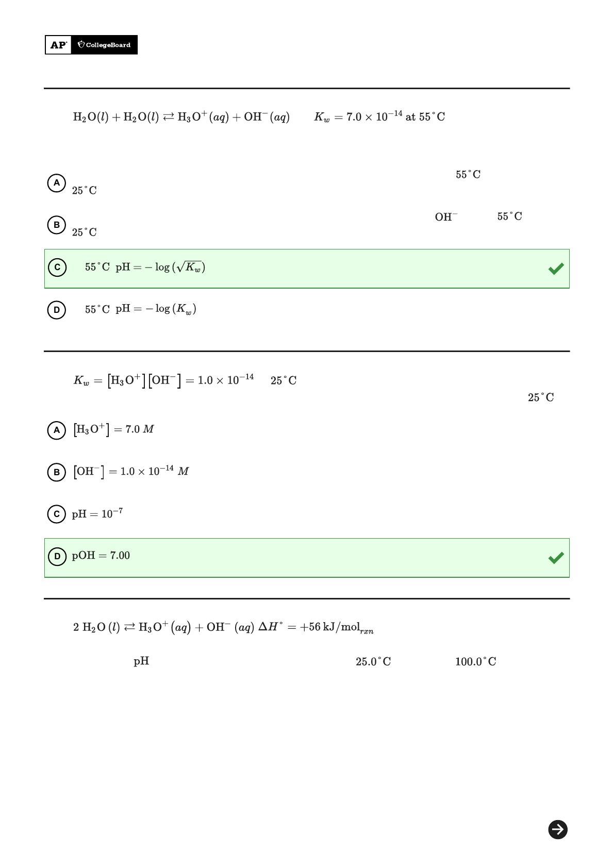Go to next page with arrow button
The image size is (614, 868).
557,829
